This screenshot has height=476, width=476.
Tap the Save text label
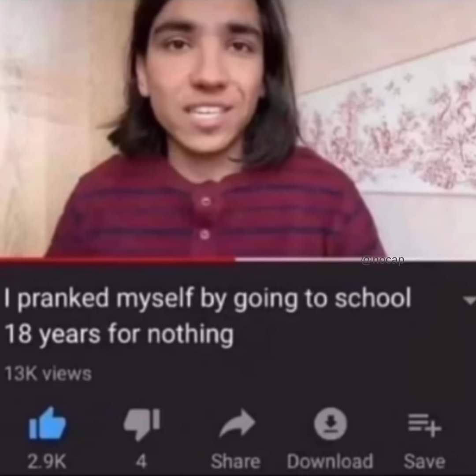coord(424,461)
